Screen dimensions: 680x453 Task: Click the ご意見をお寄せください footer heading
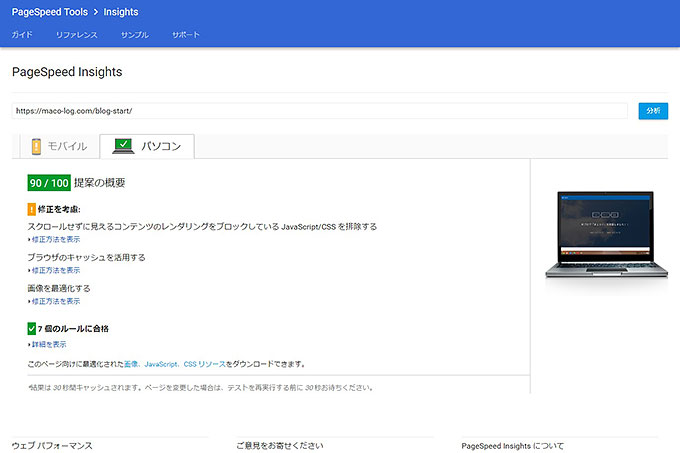click(x=280, y=446)
